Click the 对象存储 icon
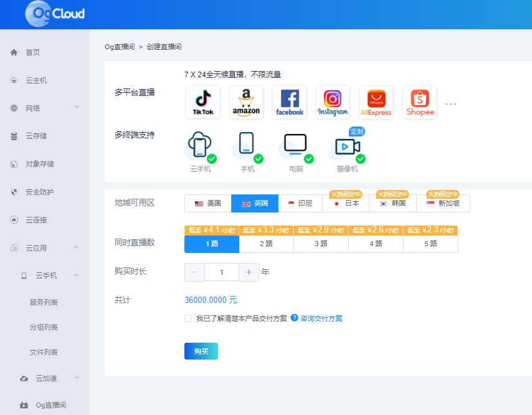The image size is (532, 415). [x=14, y=165]
